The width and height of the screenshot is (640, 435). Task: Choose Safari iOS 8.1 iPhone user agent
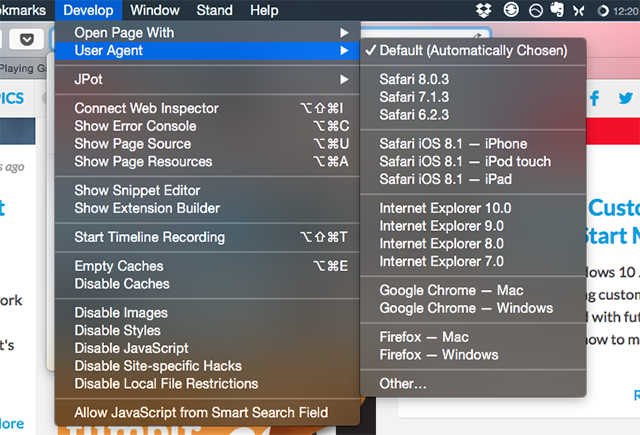[x=473, y=144]
